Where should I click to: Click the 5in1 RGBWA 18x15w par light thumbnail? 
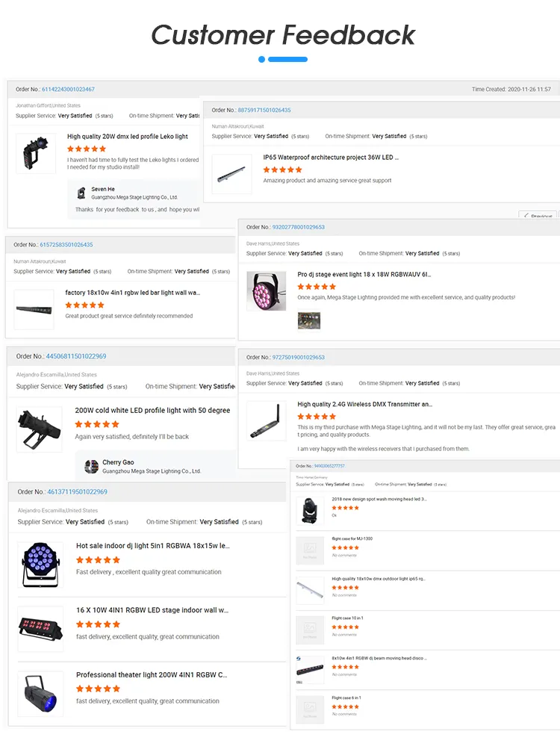(40, 565)
